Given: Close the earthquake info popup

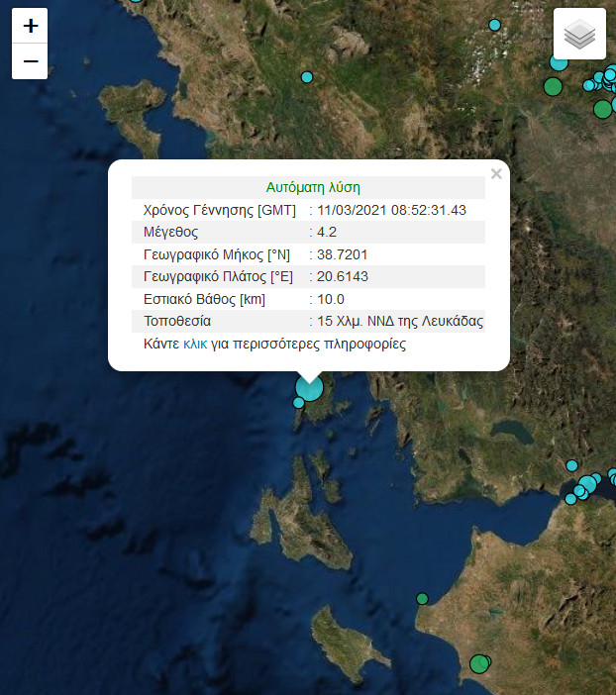Looking at the screenshot, I should [496, 174].
